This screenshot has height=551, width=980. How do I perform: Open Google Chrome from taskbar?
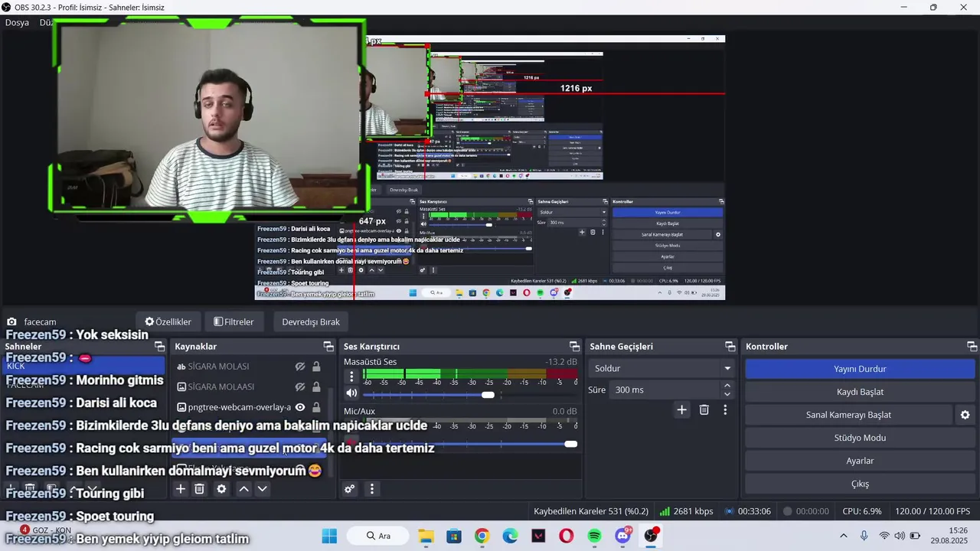[482, 536]
